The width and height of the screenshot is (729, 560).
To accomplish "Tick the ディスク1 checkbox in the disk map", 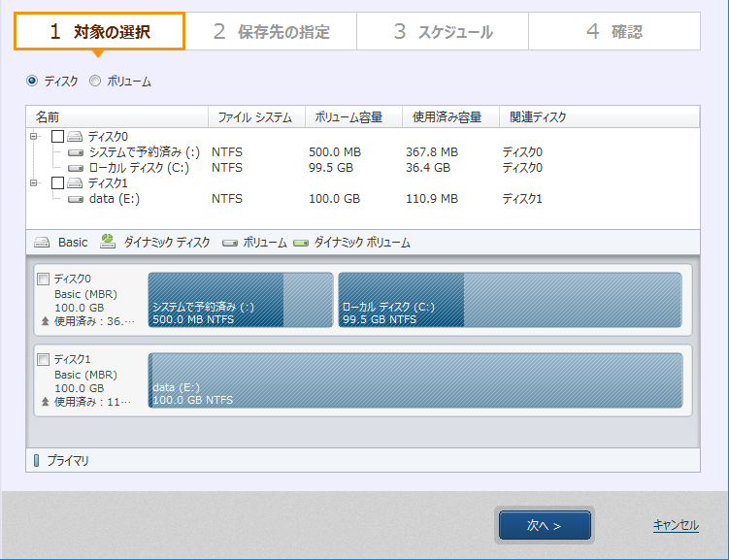I will click(43, 359).
